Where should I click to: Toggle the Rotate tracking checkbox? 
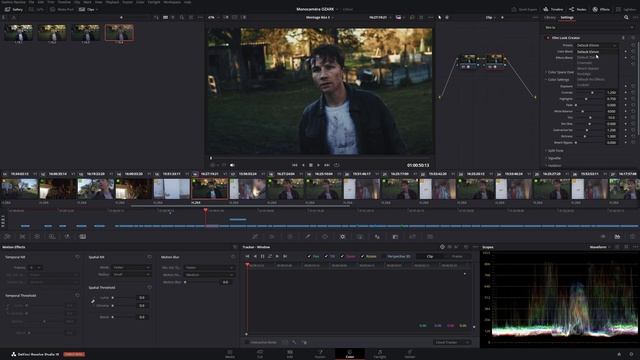[362, 256]
